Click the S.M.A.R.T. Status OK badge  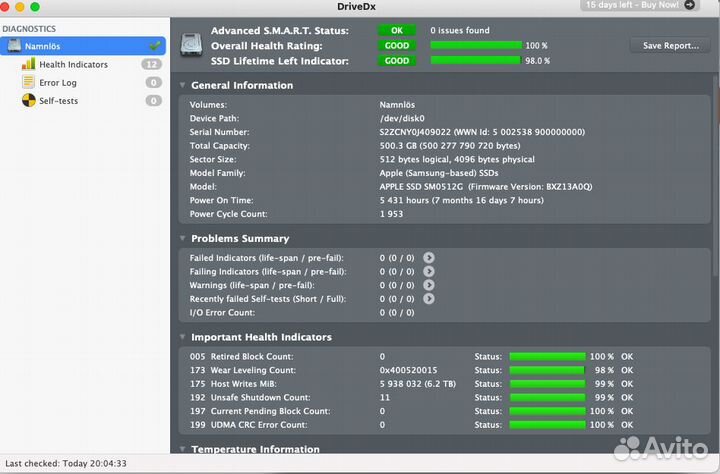click(x=397, y=30)
